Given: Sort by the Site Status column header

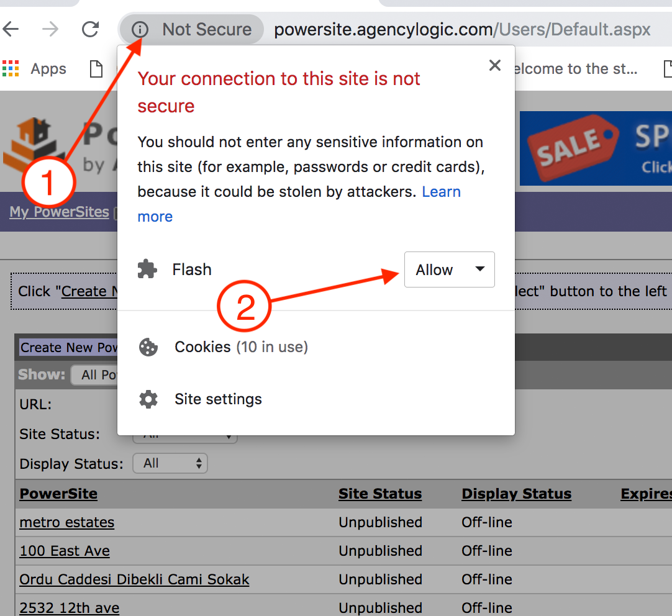Looking at the screenshot, I should tap(379, 494).
